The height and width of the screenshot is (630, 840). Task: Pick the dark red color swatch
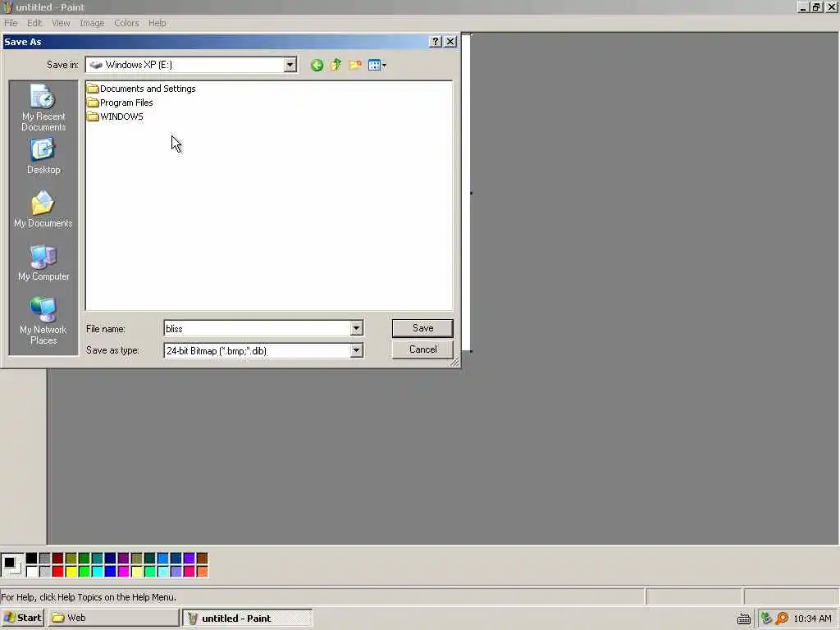(58, 558)
